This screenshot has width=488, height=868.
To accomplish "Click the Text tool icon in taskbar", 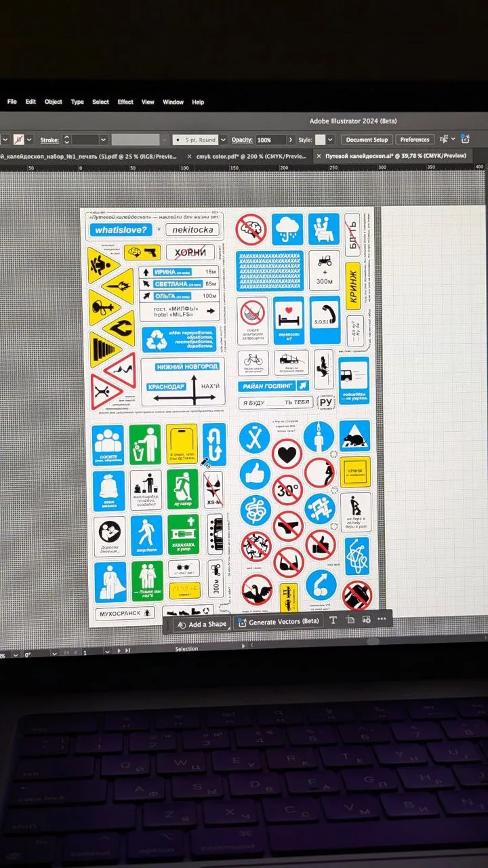I will tap(333, 620).
